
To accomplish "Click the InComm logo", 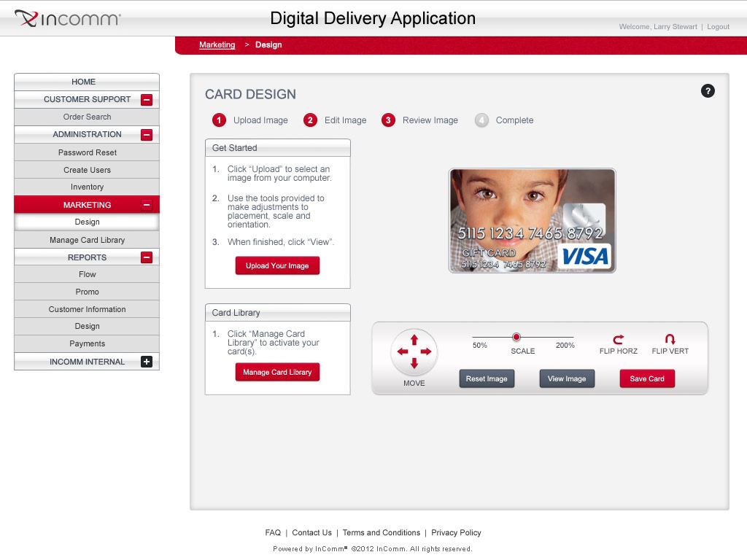I will point(68,18).
